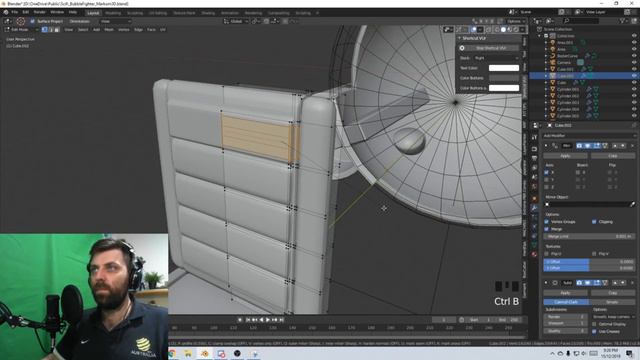Hide Cylinder.005 using its eye icon
This screenshot has height=360, width=640.
click(634, 116)
